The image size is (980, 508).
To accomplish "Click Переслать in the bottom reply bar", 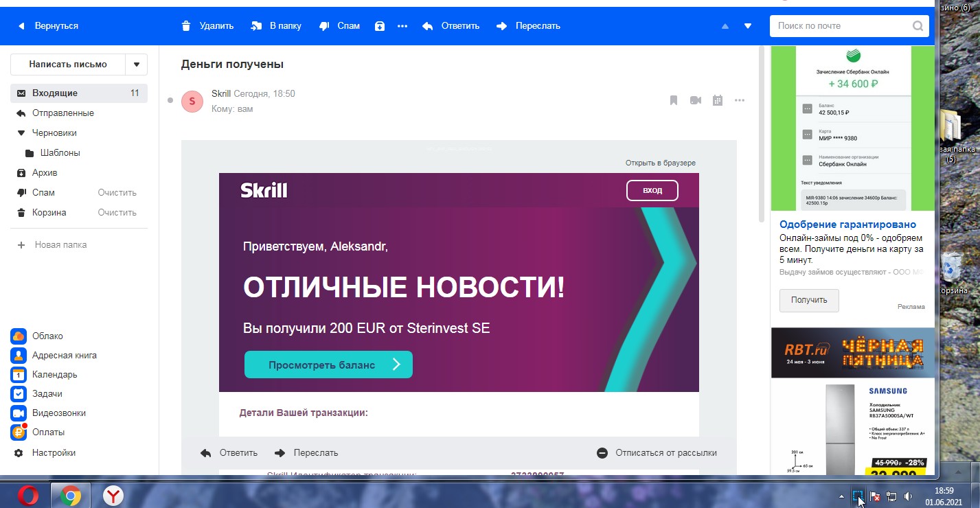I will [x=306, y=453].
